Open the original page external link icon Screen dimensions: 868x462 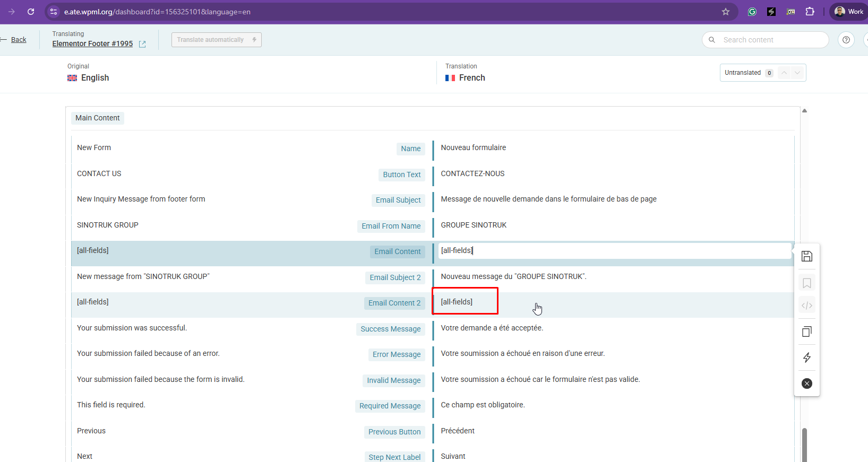coord(142,44)
